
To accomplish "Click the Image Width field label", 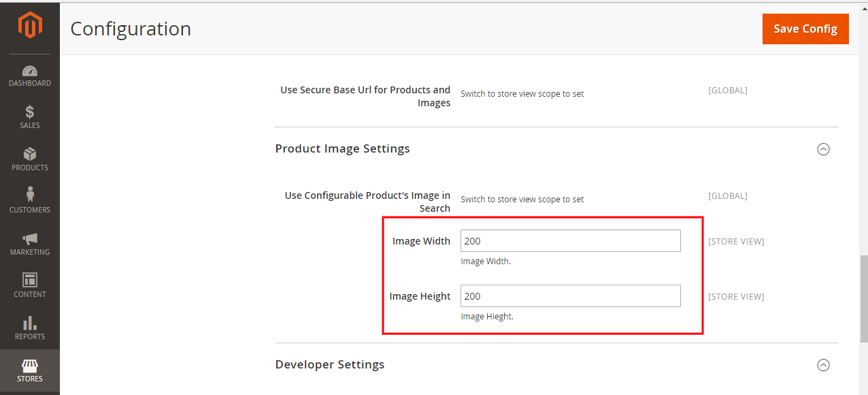I will click(421, 241).
